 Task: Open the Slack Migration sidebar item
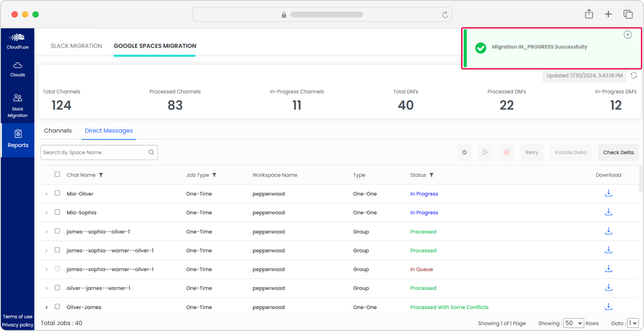pyautogui.click(x=18, y=106)
